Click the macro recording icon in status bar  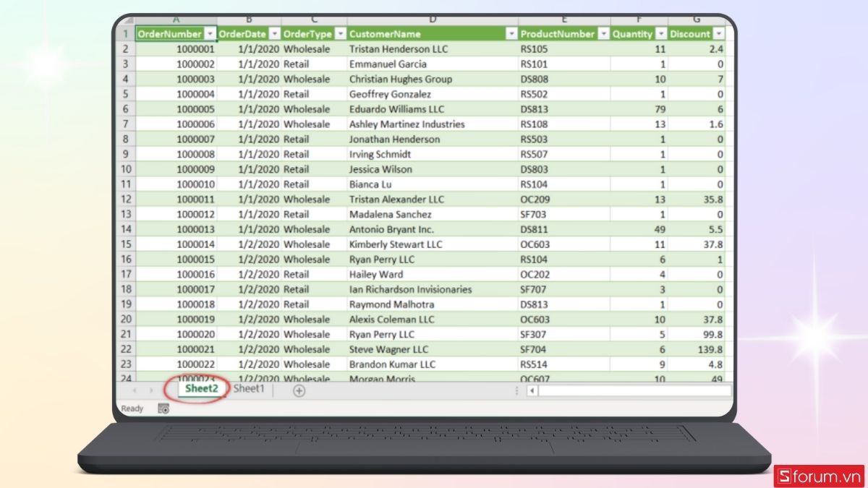pos(163,408)
